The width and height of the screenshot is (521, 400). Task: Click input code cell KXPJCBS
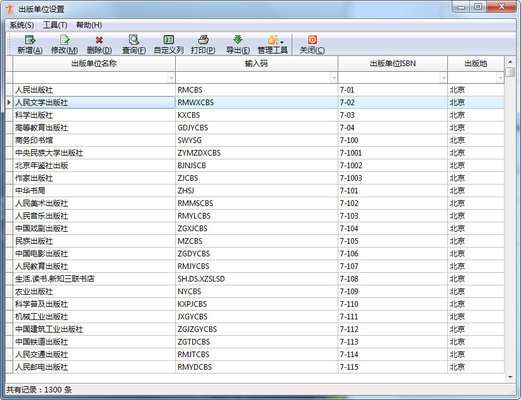point(256,304)
